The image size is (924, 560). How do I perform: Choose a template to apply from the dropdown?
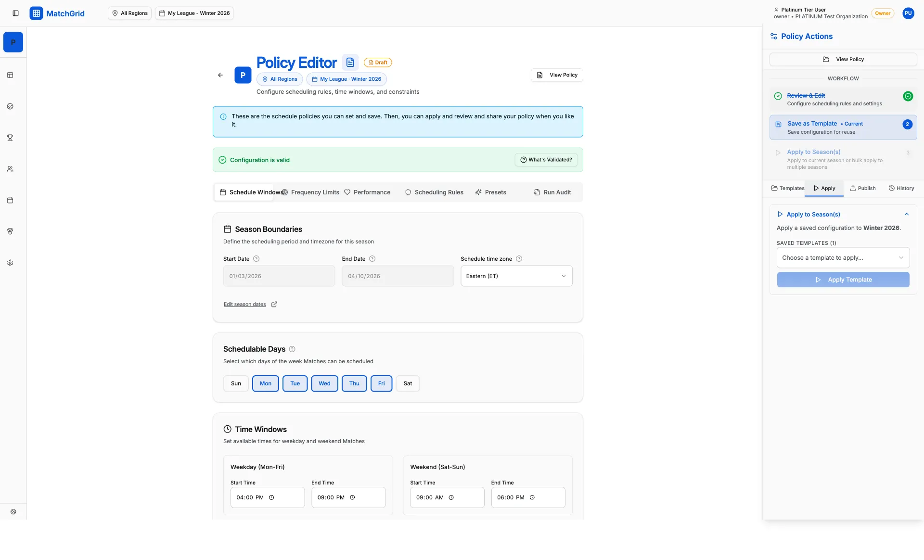pyautogui.click(x=843, y=257)
